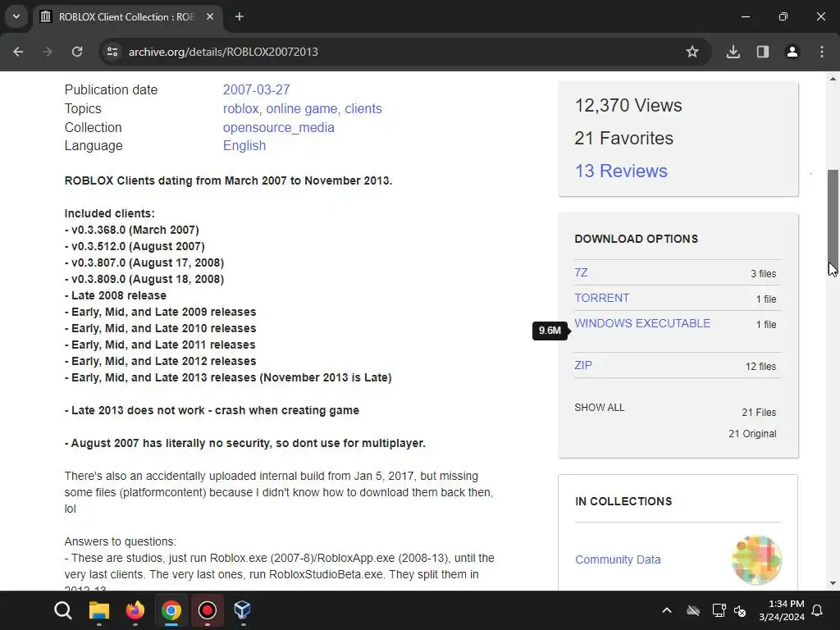Click the v0.3.512.0 (August 2007) line
Image resolution: width=840 pixels, height=630 pixels.
coord(135,246)
